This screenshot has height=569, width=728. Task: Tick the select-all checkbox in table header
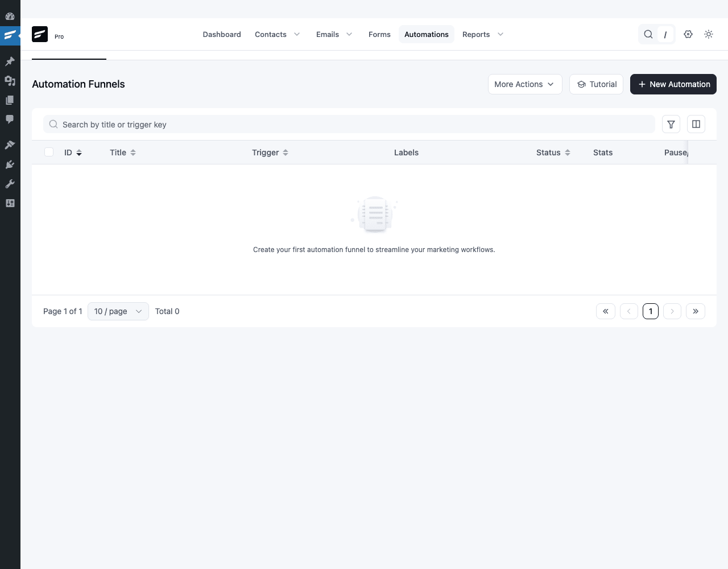[x=49, y=152]
